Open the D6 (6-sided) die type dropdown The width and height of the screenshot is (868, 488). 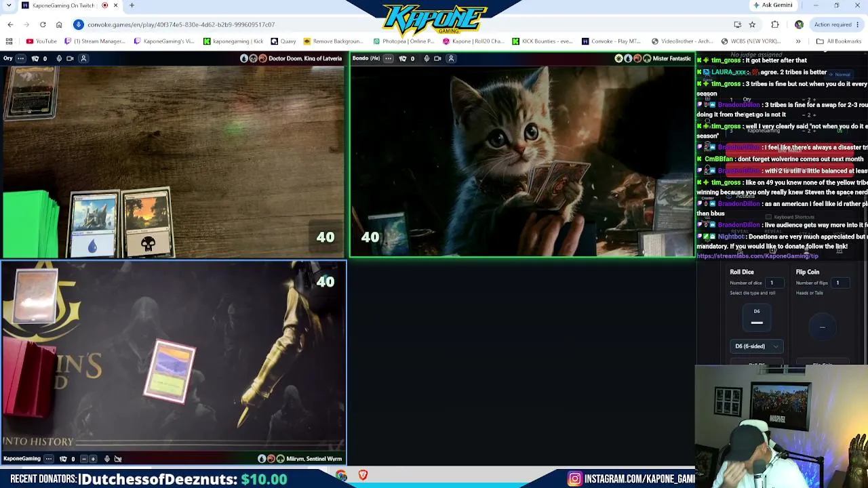coord(757,346)
